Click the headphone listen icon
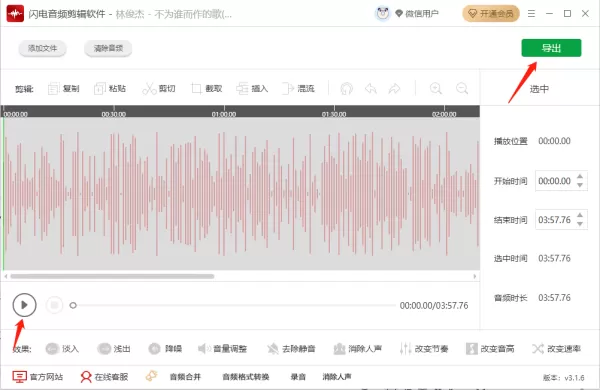600x390 pixels. [x=346, y=89]
